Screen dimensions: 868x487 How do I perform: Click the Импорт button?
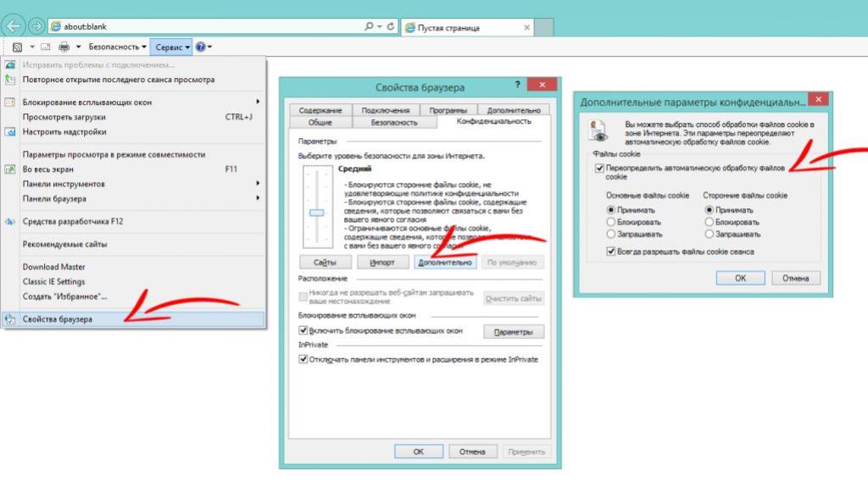click(x=382, y=263)
